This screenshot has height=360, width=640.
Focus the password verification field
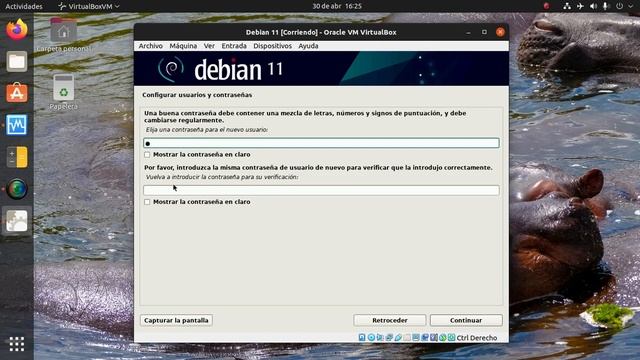click(x=321, y=190)
